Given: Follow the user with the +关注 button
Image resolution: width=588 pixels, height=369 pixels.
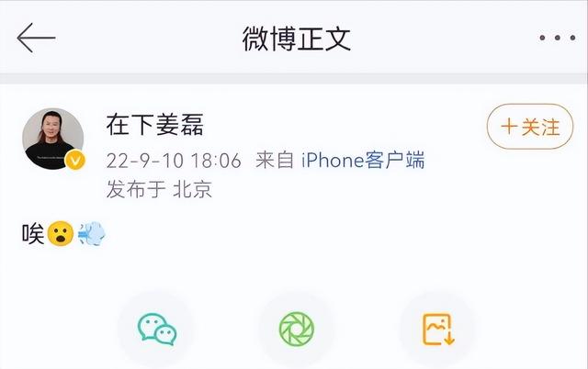Looking at the screenshot, I should 530,127.
